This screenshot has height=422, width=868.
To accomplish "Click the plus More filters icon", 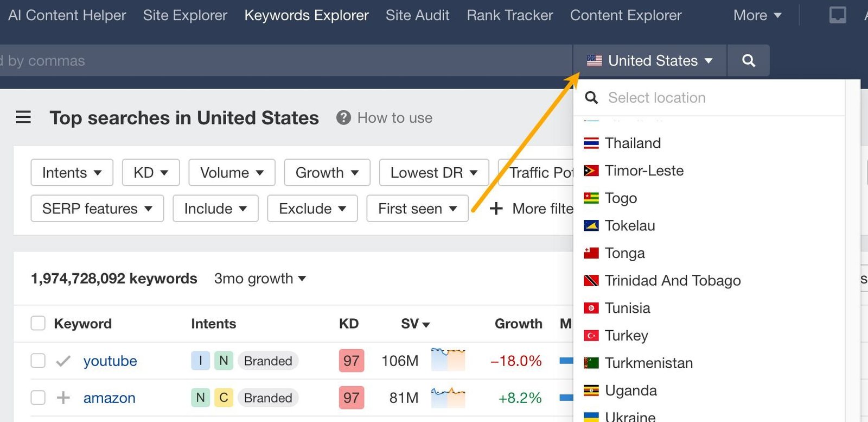I will (496, 209).
